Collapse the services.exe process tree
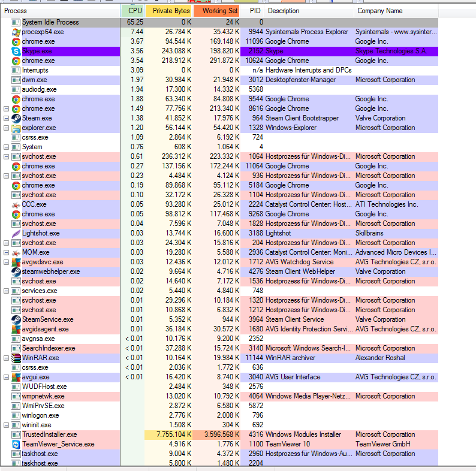 click(6, 291)
